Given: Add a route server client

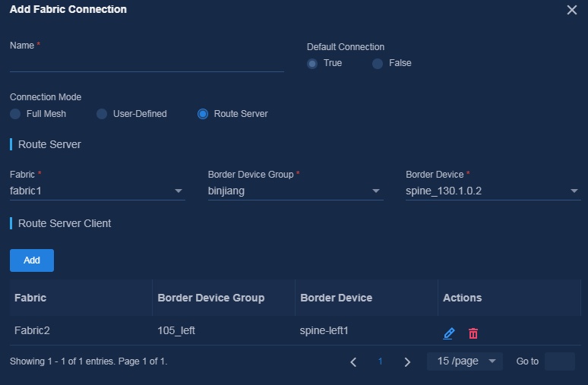Looking at the screenshot, I should click(x=32, y=260).
